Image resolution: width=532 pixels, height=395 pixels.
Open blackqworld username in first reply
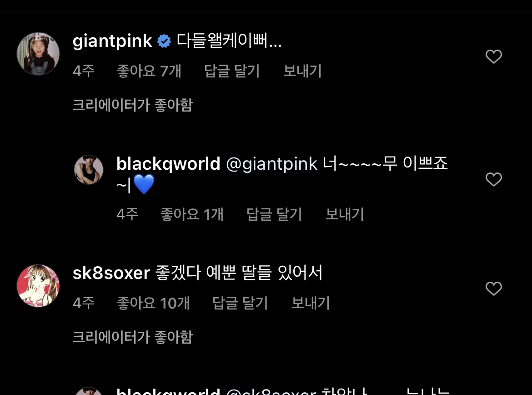(168, 164)
